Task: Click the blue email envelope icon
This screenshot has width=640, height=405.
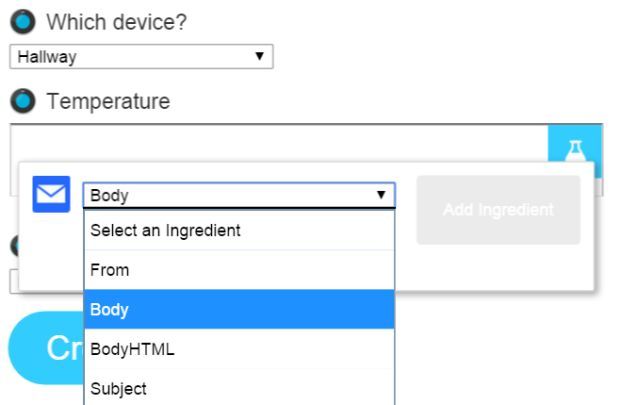Action: coord(51,194)
